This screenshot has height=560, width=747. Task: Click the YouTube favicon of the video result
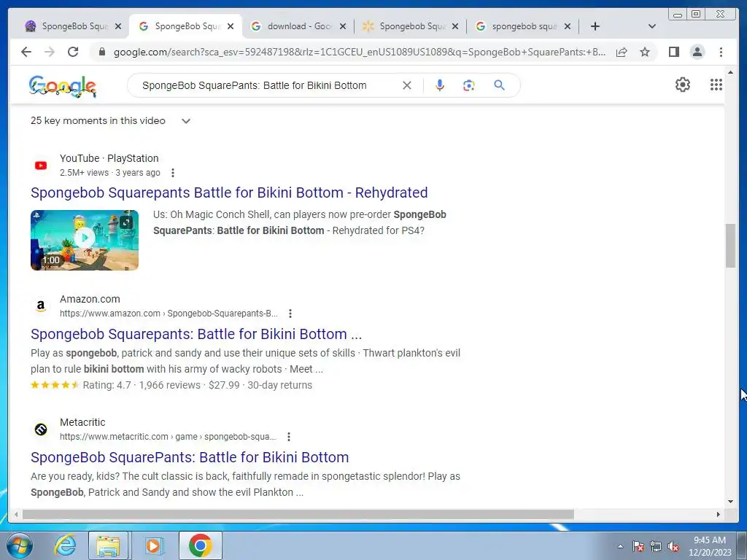(x=41, y=166)
